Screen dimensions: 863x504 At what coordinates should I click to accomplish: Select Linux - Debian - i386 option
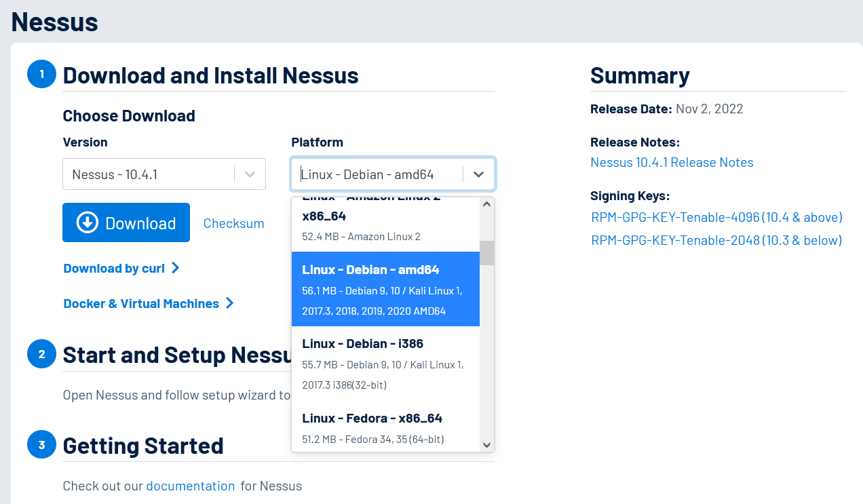pyautogui.click(x=385, y=364)
